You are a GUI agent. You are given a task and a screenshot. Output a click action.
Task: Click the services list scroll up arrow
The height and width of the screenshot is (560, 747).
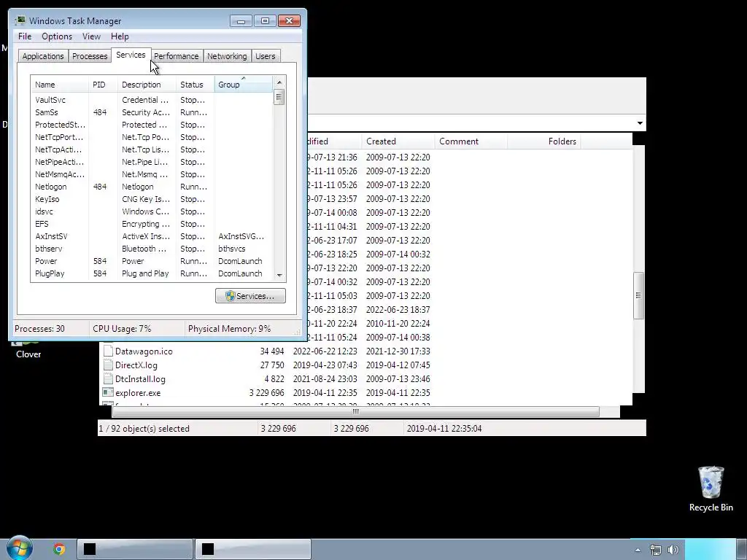279,82
